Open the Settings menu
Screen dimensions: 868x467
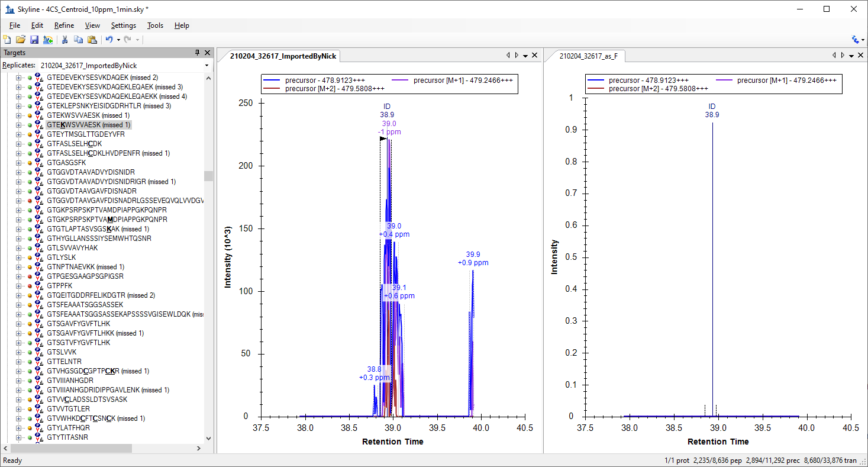pyautogui.click(x=123, y=25)
